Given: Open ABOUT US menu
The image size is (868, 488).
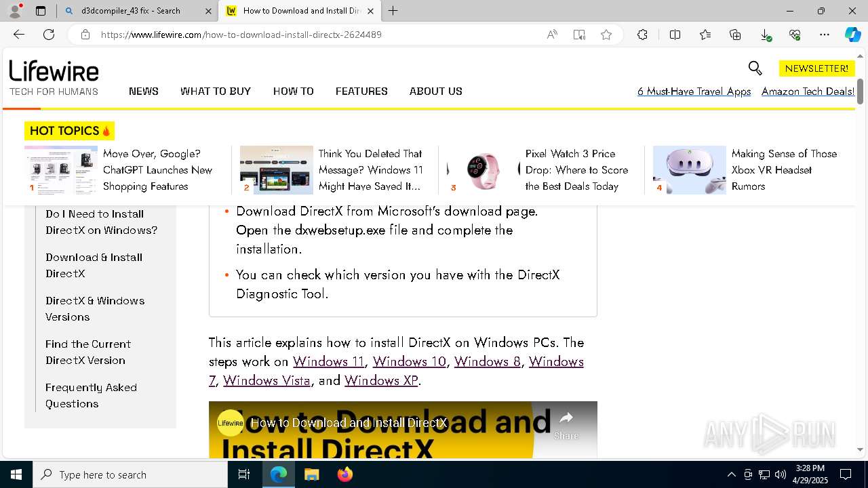Looking at the screenshot, I should coord(436,91).
